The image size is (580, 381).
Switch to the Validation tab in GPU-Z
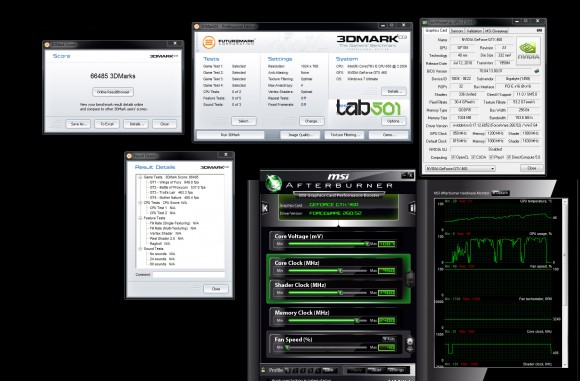pyautogui.click(x=474, y=31)
